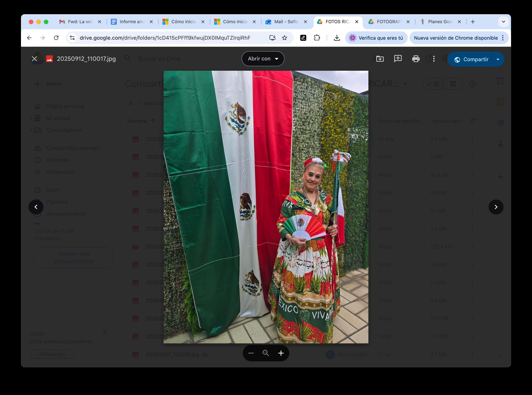Image resolution: width=532 pixels, height=395 pixels.
Task: Bookmark this page with the star icon
Action: coord(284,38)
